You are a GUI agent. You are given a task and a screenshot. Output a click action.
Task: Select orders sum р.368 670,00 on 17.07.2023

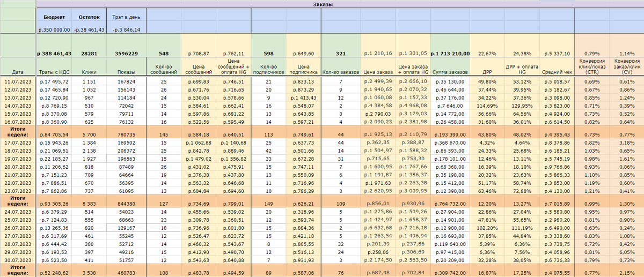tap(450, 143)
